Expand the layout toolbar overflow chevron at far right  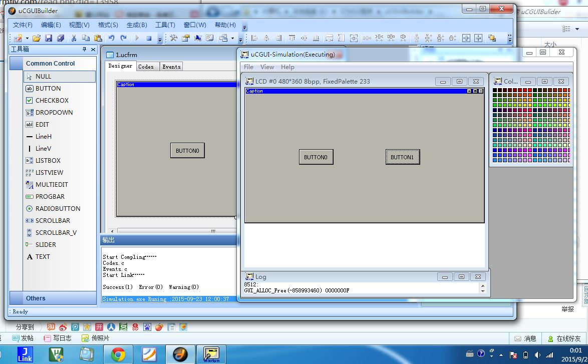click(x=510, y=38)
